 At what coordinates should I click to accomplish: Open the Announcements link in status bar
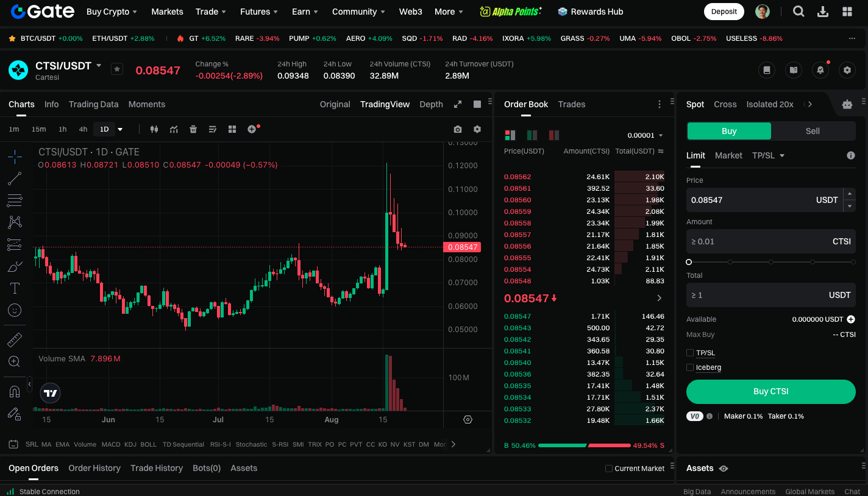[748, 492]
